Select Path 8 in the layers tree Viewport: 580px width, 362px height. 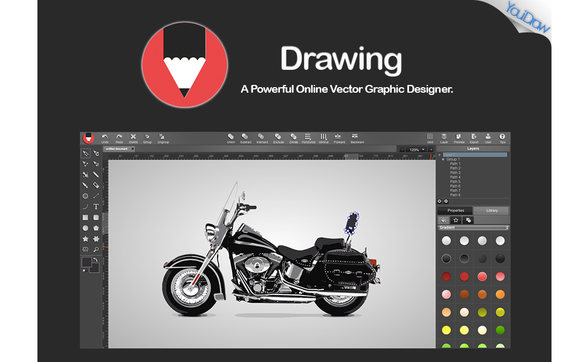pyautogui.click(x=455, y=195)
